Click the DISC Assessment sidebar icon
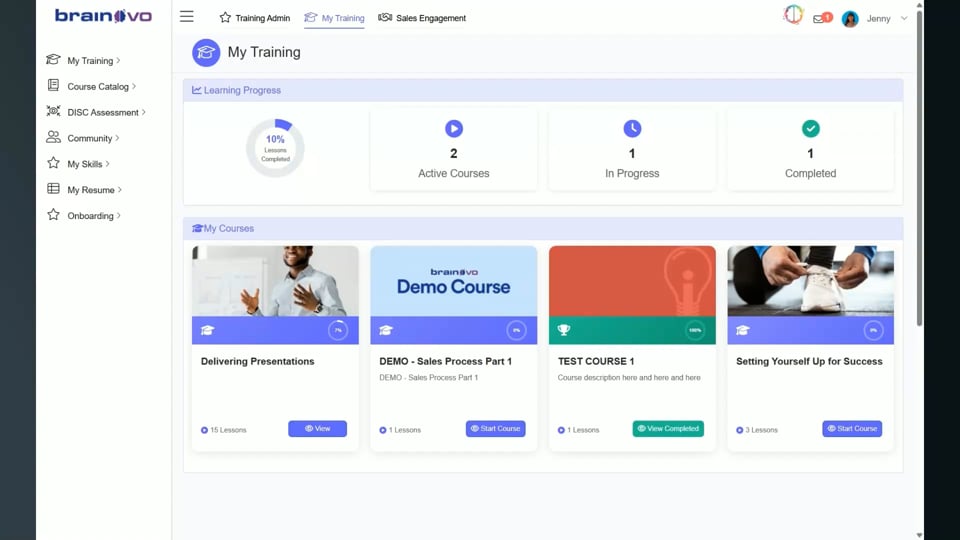The image size is (960, 540). [53, 111]
